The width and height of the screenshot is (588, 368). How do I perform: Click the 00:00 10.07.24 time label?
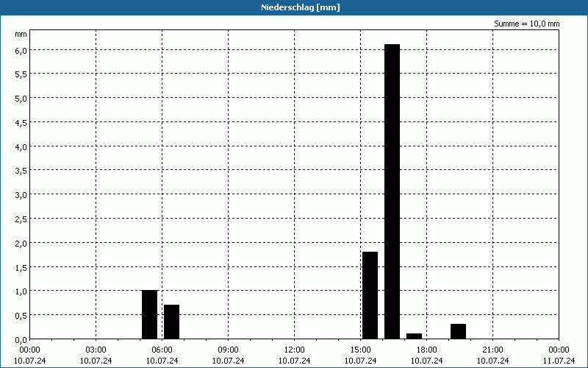[30, 355]
